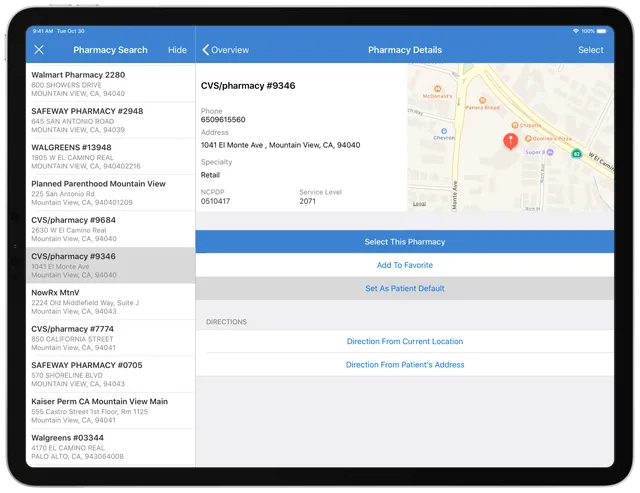640x493 pixels.
Task: Select Walmart Pharmacy 2280 in list
Action: pyautogui.click(x=111, y=84)
